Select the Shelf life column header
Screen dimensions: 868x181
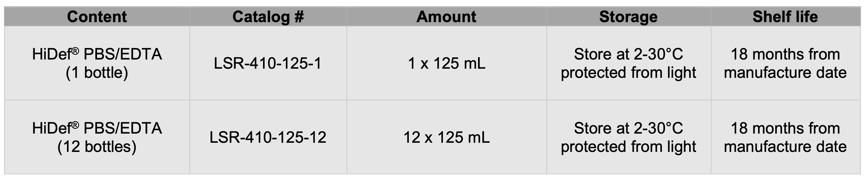click(x=786, y=16)
